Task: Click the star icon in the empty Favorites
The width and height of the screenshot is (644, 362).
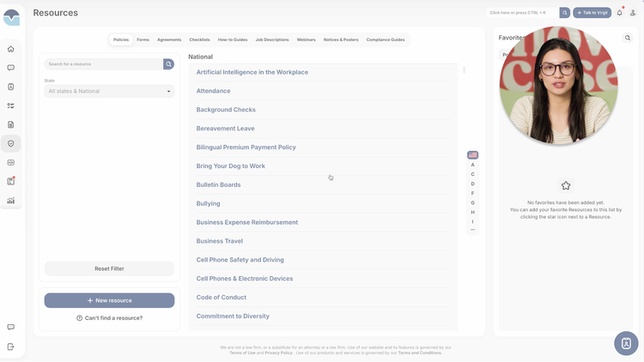Action: coord(566,185)
